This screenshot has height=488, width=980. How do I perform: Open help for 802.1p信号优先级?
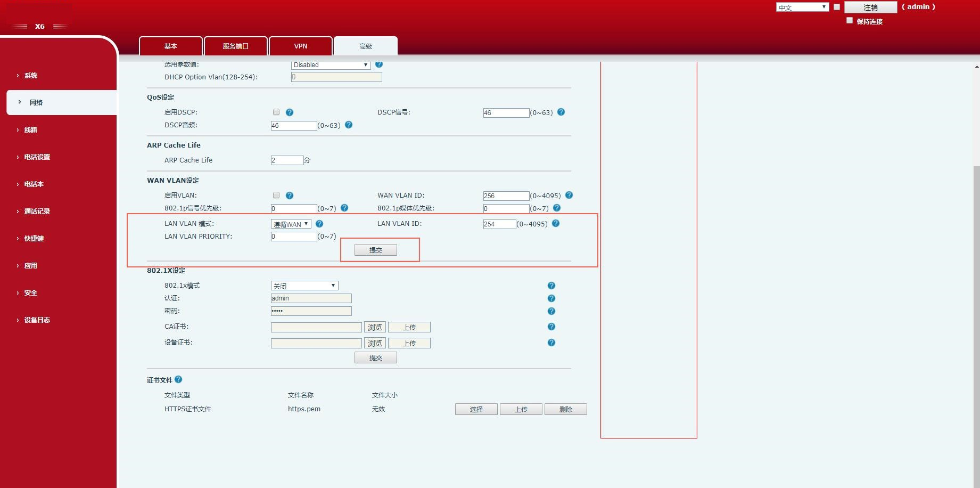coord(344,208)
